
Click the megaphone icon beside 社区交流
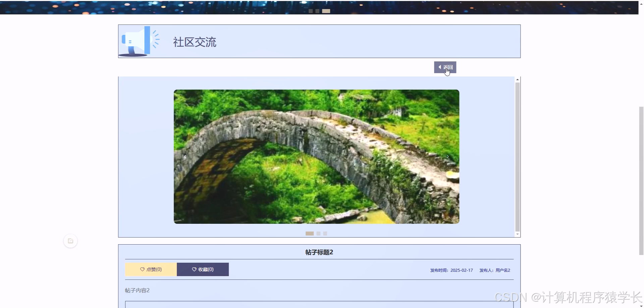click(x=140, y=41)
